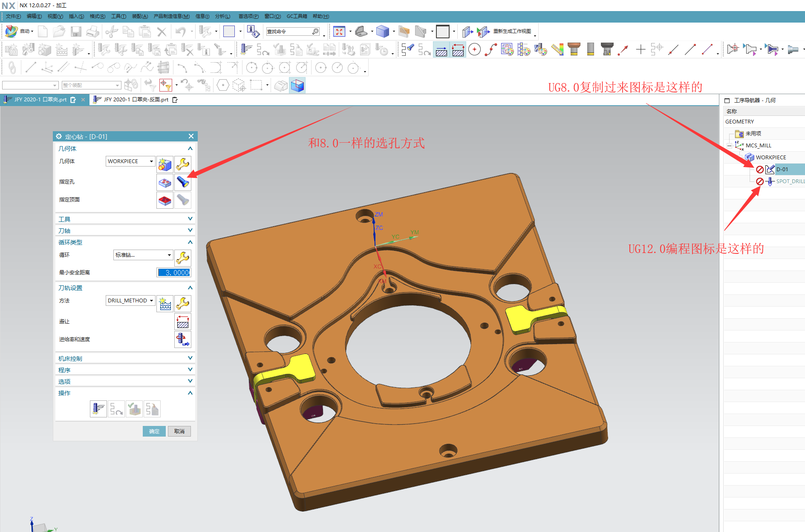Open the 分析(L) menu
805x532 pixels.
pos(222,16)
